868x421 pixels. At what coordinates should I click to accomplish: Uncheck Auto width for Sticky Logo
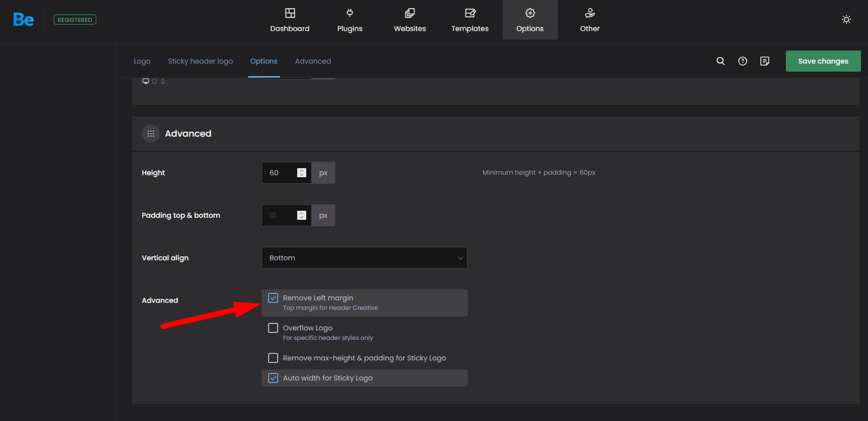pyautogui.click(x=273, y=378)
